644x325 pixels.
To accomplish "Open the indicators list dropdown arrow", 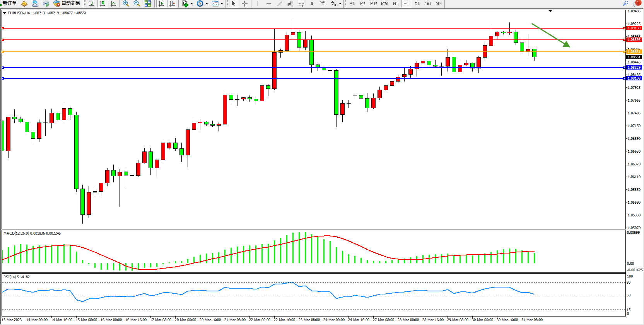I will tap(191, 3).
